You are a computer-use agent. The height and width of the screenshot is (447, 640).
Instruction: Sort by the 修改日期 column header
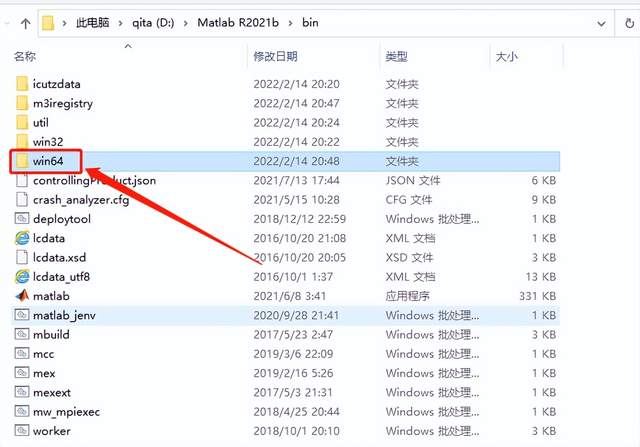click(276, 56)
